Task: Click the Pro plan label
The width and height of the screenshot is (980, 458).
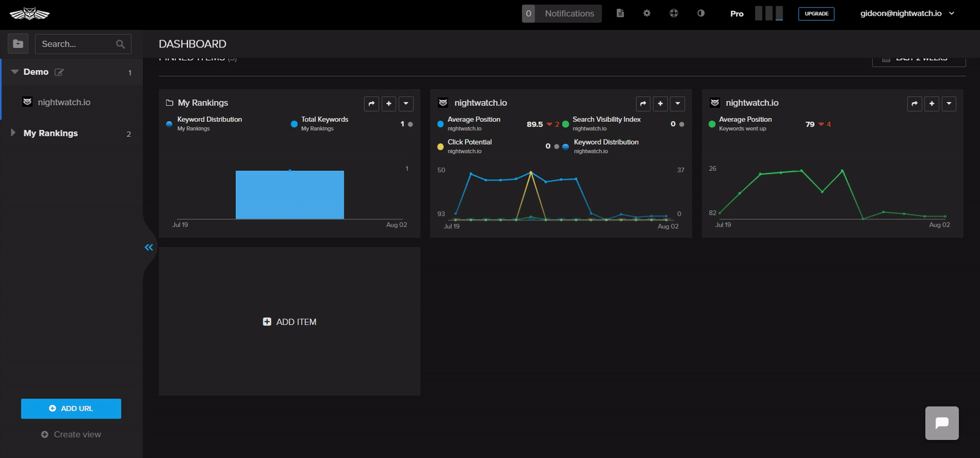Action: coord(737,14)
